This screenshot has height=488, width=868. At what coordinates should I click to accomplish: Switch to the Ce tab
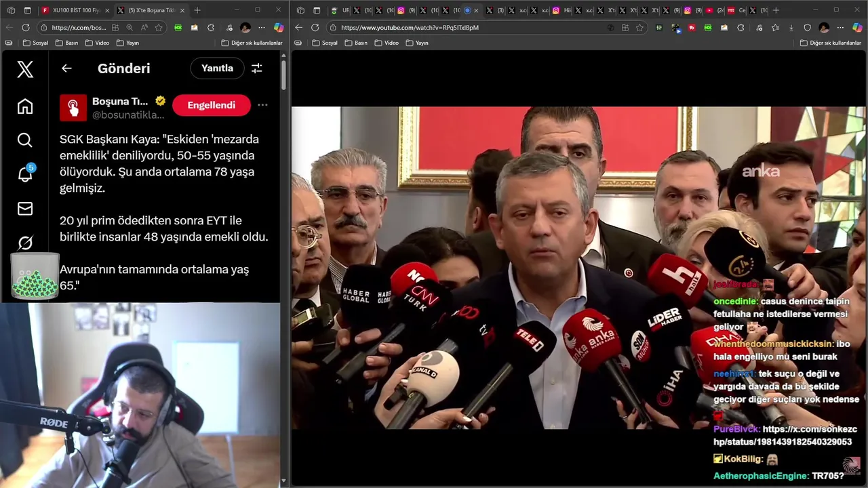736,10
